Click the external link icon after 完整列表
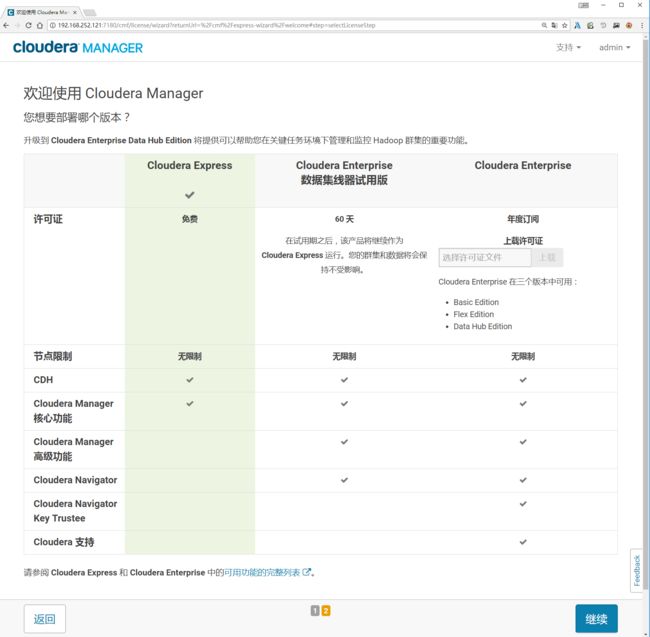Viewport: 650px width, 637px height. tap(307, 572)
